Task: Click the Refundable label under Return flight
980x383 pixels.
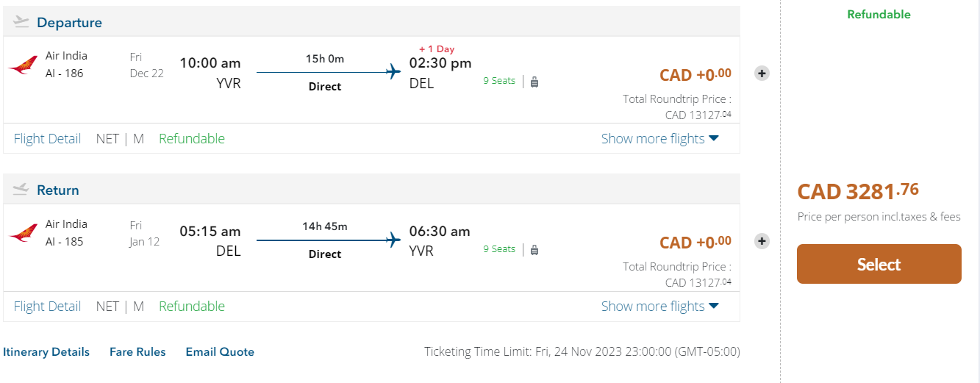Action: 192,307
